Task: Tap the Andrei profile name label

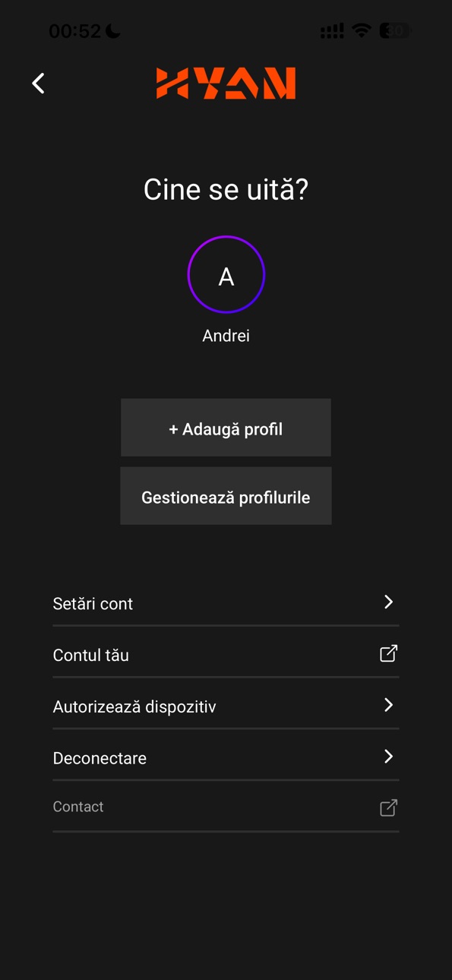Action: tap(226, 336)
